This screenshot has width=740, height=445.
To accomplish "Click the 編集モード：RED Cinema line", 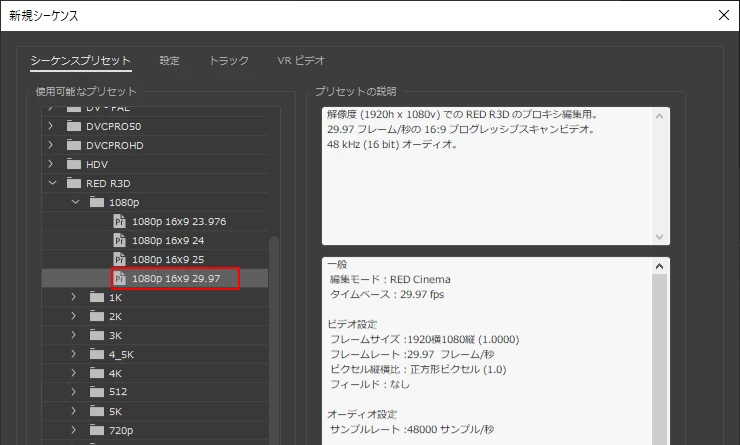I will coord(390,279).
